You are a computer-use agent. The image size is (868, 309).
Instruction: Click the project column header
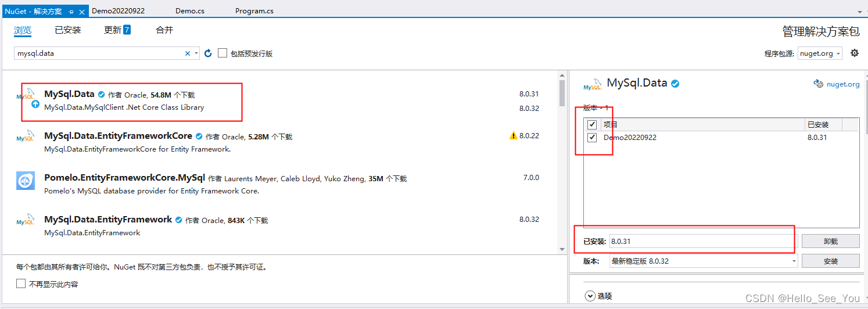[702, 124]
